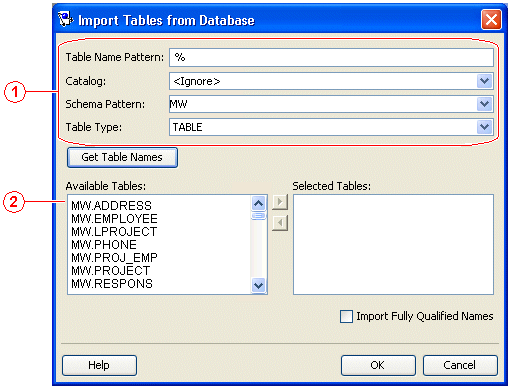Image resolution: width=510 pixels, height=389 pixels.
Task: Open the Schema Pattern dropdown
Action: (484, 104)
